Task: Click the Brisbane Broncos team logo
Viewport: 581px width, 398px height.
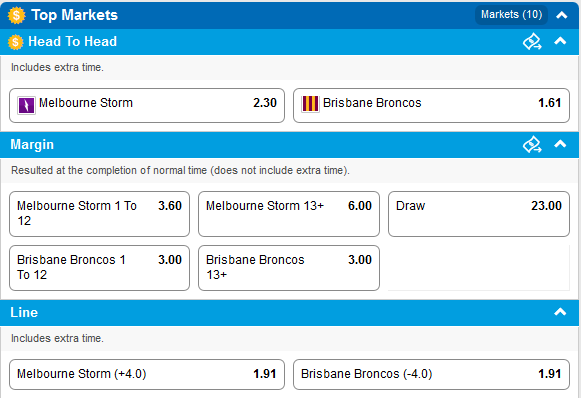Action: pos(310,104)
